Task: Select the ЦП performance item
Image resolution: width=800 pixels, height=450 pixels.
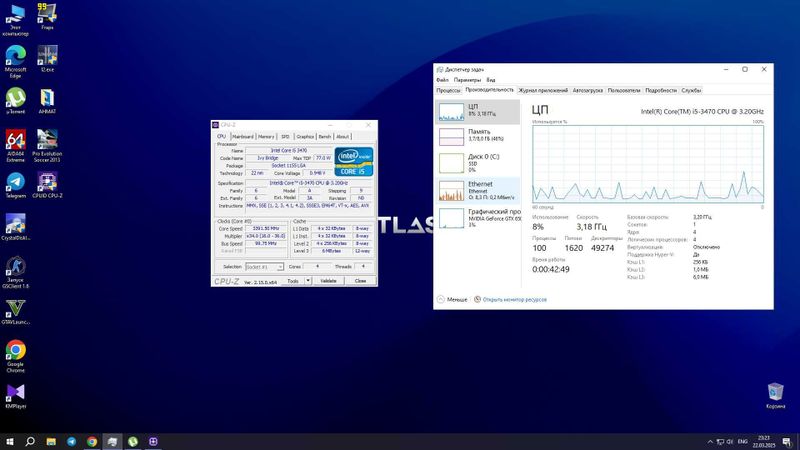Action: 478,112
